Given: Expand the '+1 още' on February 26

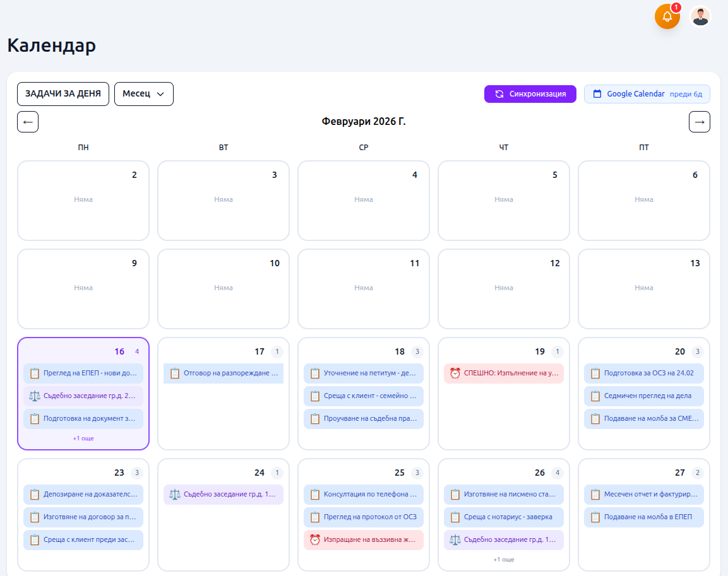Looking at the screenshot, I should click(x=503, y=559).
